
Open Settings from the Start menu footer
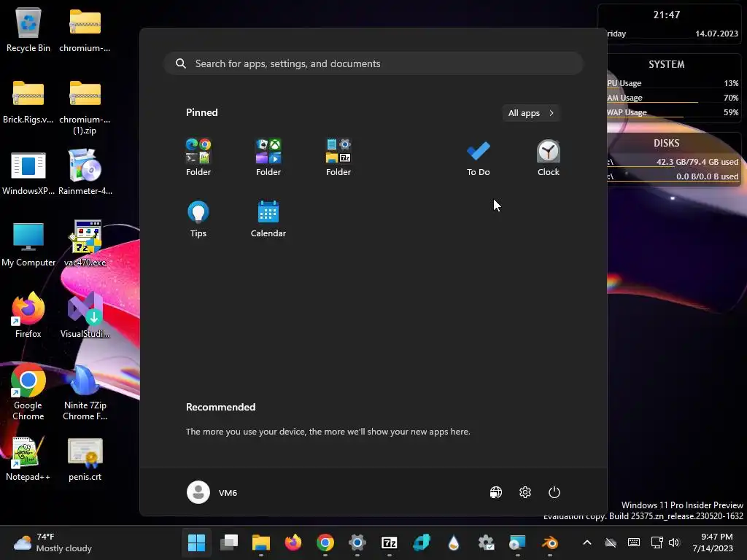[x=525, y=492]
